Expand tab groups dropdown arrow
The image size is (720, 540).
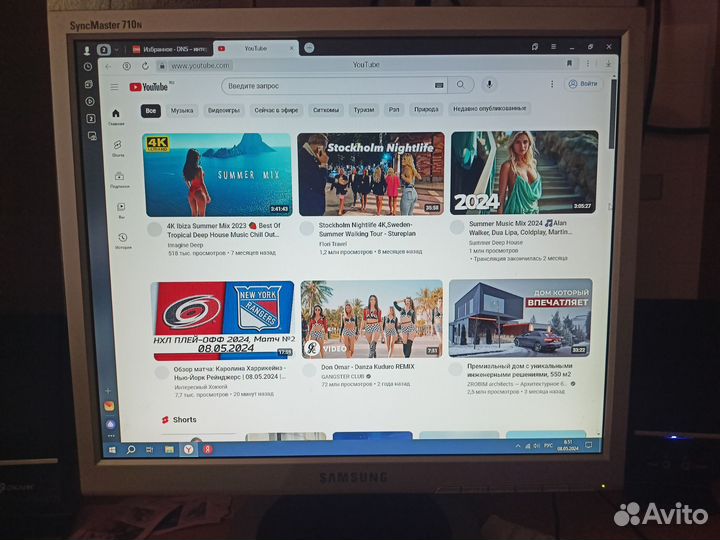[x=117, y=50]
